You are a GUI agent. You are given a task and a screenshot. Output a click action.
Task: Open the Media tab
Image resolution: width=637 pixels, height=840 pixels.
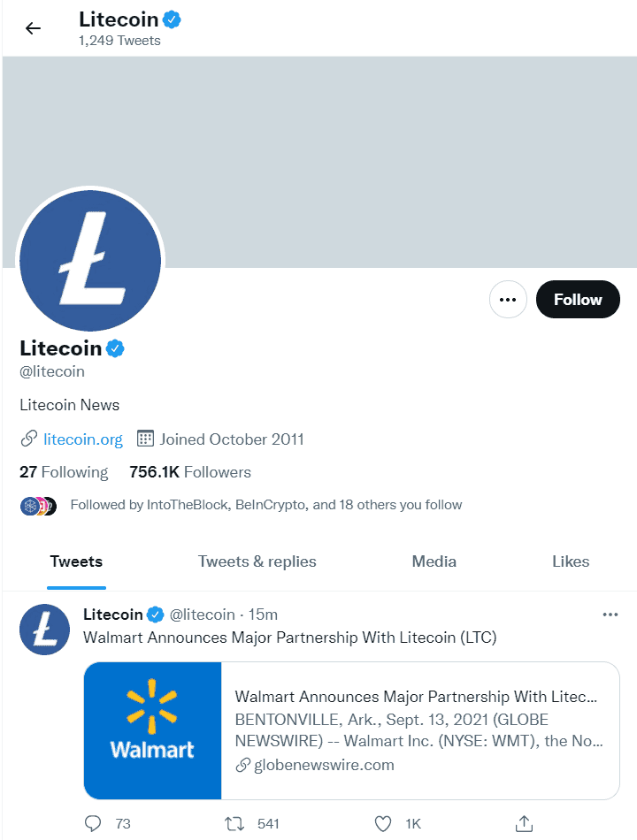point(434,561)
